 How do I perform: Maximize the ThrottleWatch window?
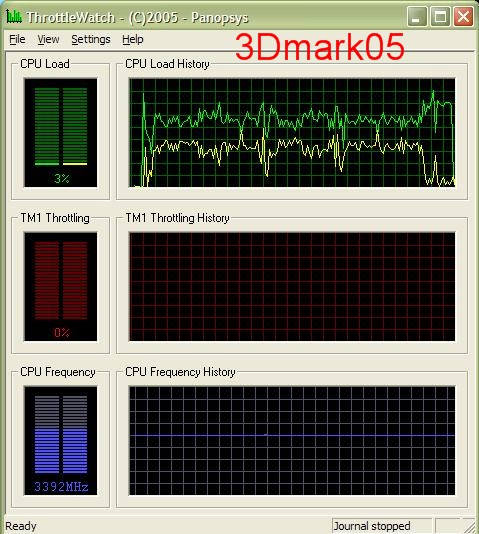pos(440,17)
